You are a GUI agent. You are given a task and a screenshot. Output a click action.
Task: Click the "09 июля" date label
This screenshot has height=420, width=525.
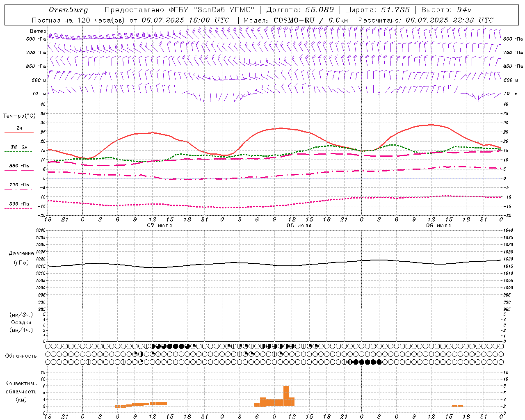click(x=438, y=226)
